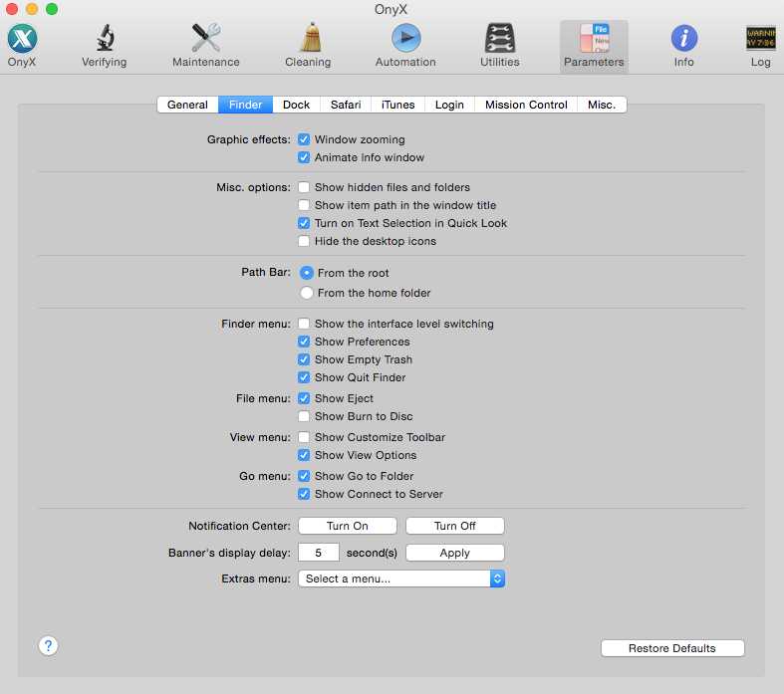Image resolution: width=784 pixels, height=694 pixels.
Task: Toggle Show Empty Trash checkbox
Action: tap(304, 359)
